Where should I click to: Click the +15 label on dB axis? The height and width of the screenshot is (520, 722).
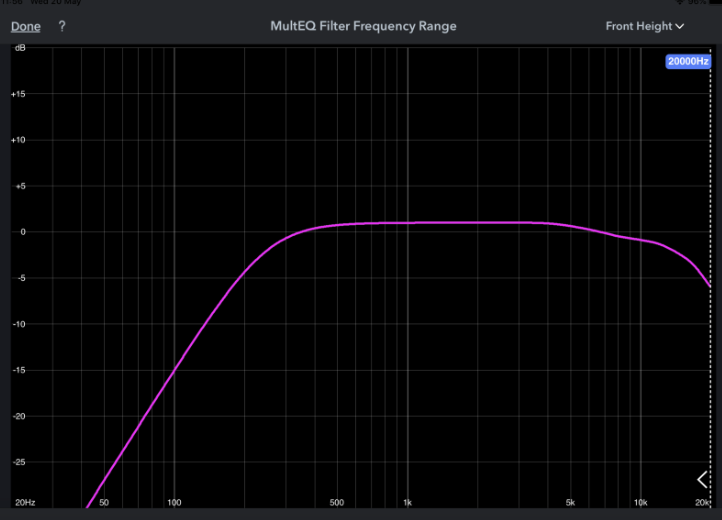point(18,94)
